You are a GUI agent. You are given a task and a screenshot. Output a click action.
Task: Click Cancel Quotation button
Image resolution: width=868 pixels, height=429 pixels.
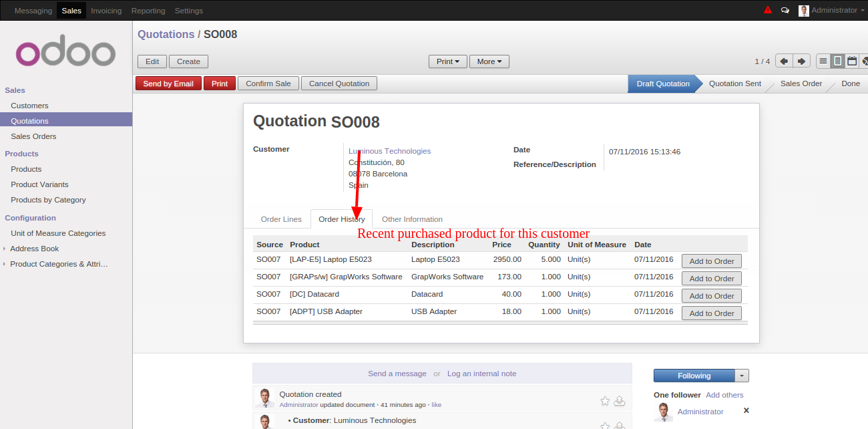pos(339,84)
